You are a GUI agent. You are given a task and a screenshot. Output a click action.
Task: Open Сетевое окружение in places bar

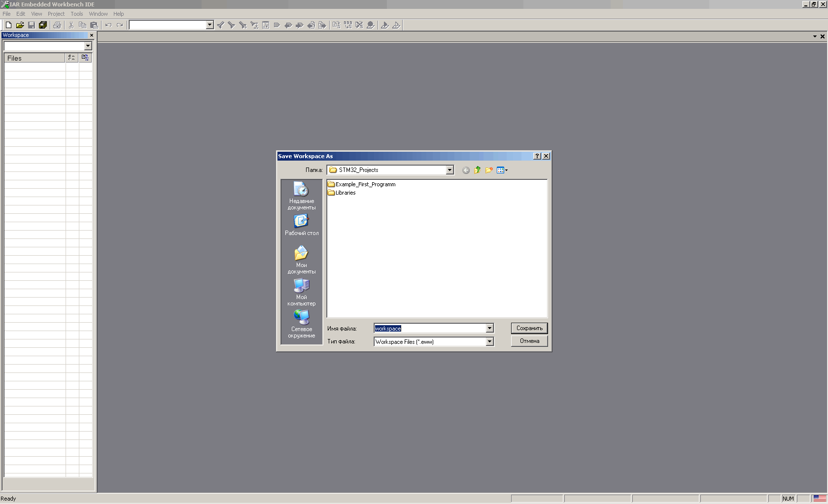coord(301,324)
